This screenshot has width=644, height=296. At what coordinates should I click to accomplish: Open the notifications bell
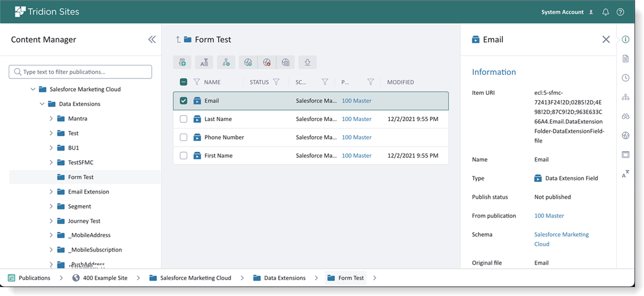[x=606, y=12]
